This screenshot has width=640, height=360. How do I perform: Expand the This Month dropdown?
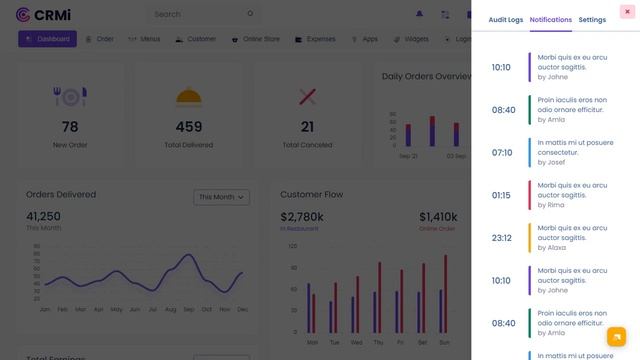(x=221, y=197)
